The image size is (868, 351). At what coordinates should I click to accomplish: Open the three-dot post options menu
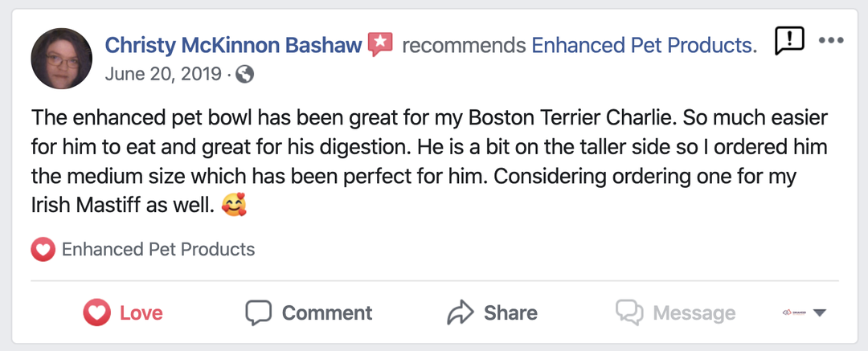830,41
